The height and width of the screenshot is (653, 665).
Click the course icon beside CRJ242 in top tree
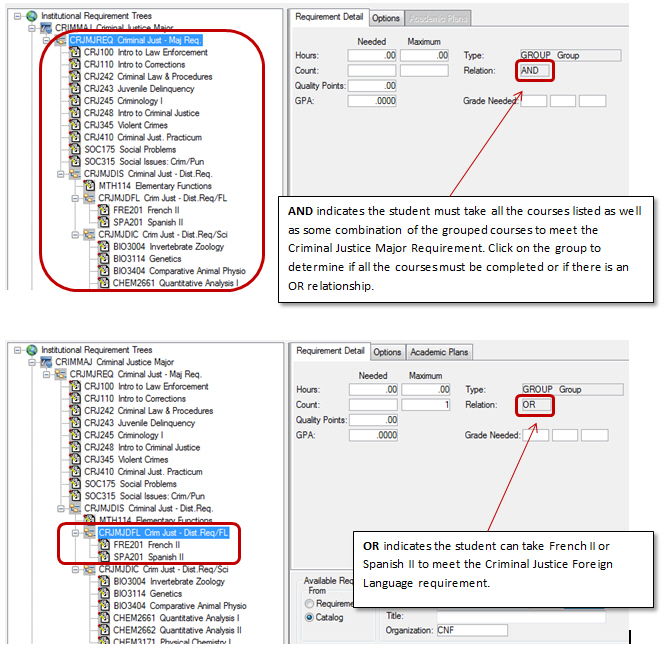point(75,76)
